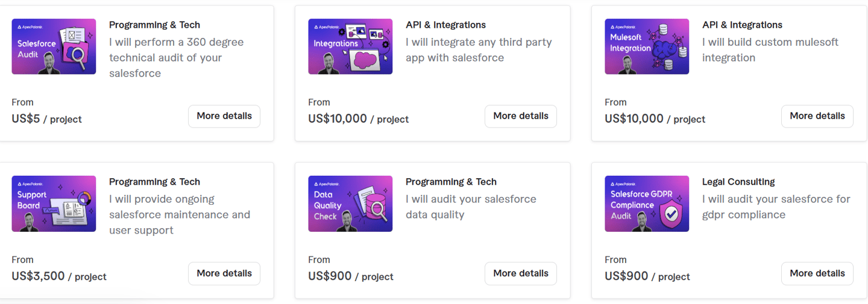Open more details for third party app integration
This screenshot has height=304, width=868.
click(521, 116)
